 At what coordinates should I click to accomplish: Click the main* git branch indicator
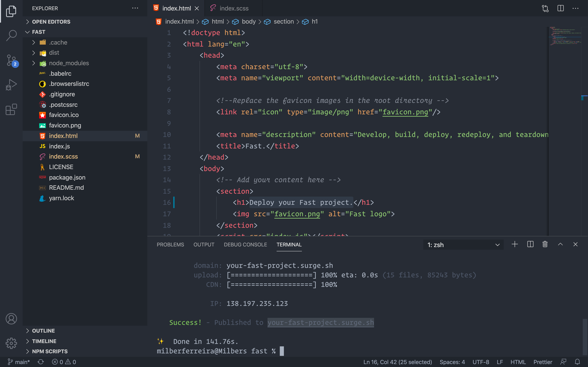pos(19,362)
